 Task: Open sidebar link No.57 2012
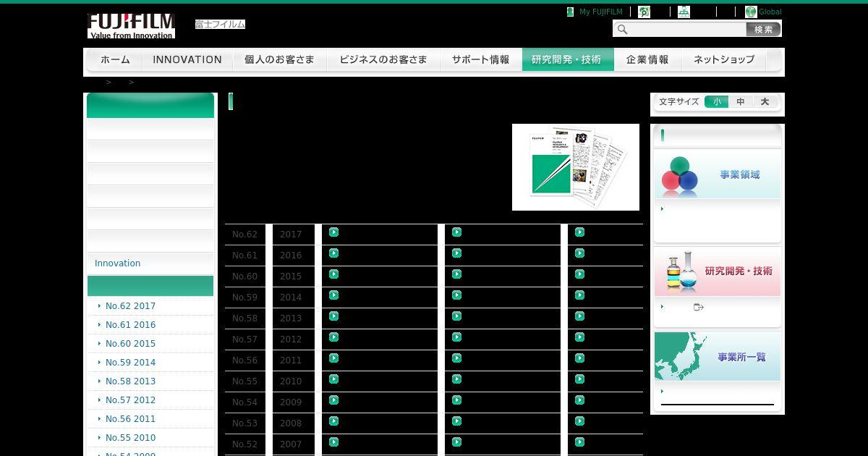(130, 400)
